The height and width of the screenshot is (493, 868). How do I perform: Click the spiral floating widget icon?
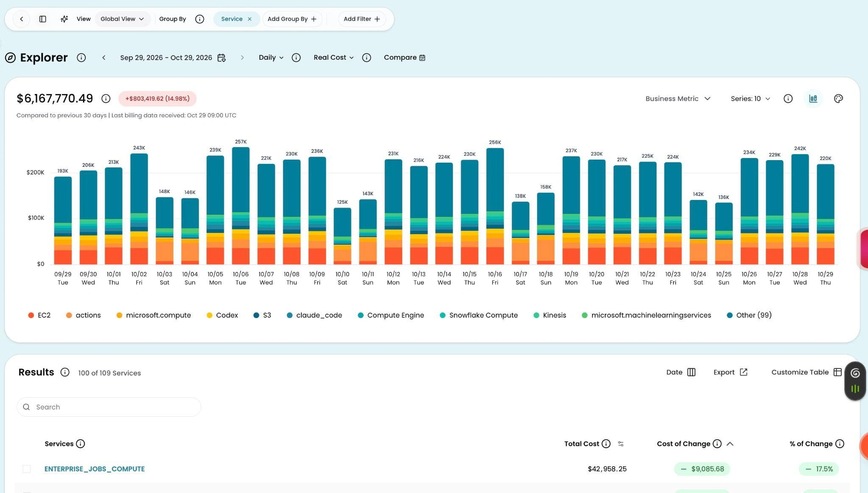pos(855,373)
